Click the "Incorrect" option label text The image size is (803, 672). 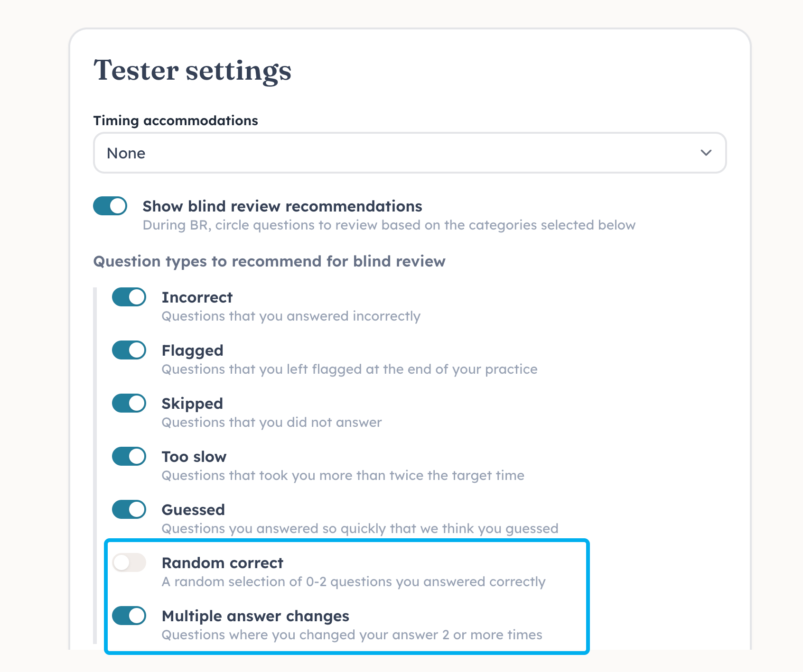click(x=197, y=297)
